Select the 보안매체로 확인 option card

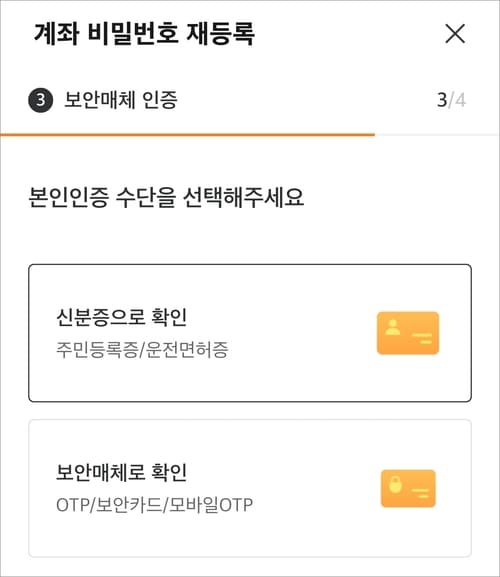point(250,488)
